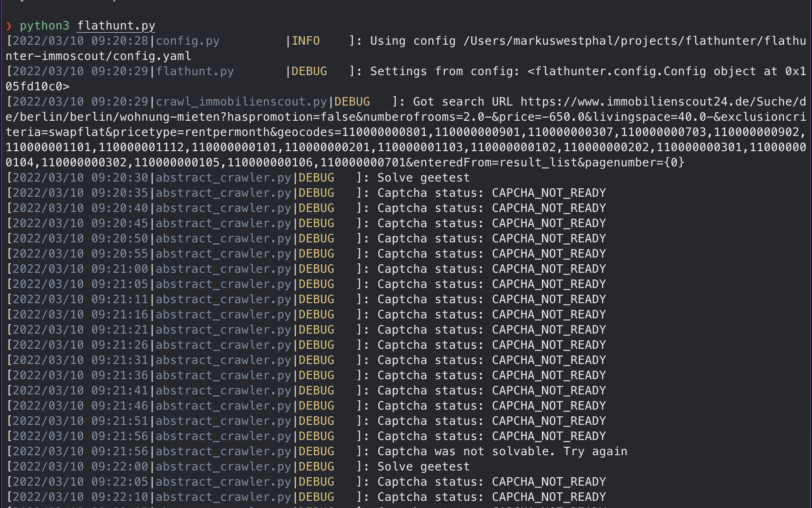Click the python3 command text
812x508 pixels.
[45, 25]
